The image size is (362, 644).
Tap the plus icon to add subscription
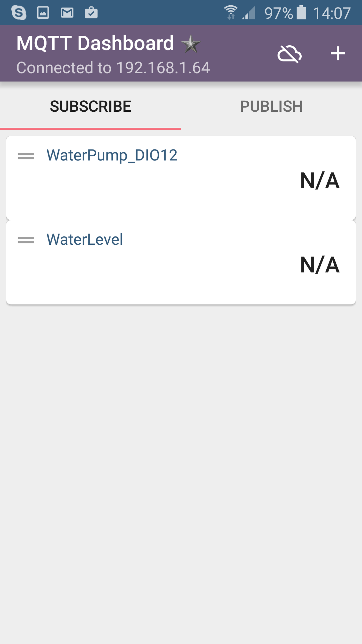point(338,54)
